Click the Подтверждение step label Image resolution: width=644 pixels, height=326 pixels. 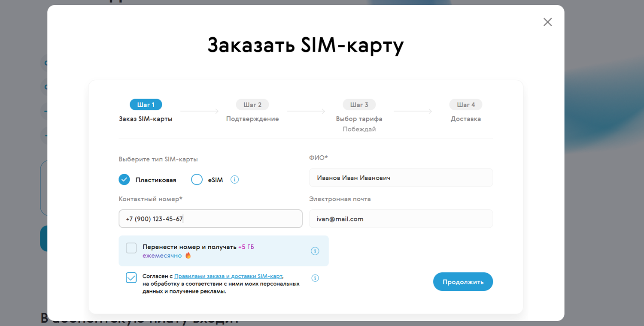click(252, 119)
